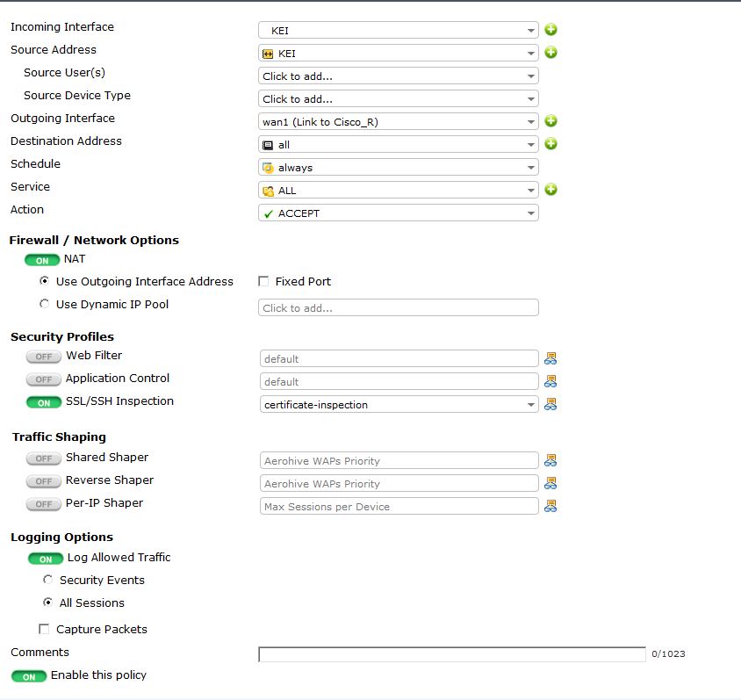
Task: Click plus icon next to Outgoing Interface
Action: click(x=550, y=121)
